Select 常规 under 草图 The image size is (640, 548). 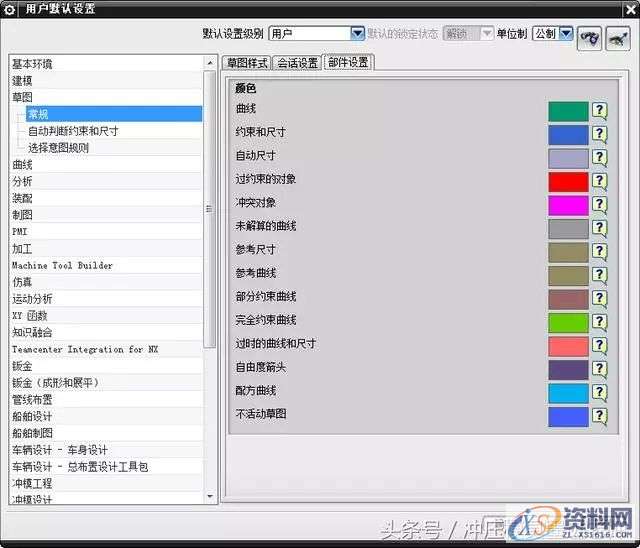[x=114, y=114]
